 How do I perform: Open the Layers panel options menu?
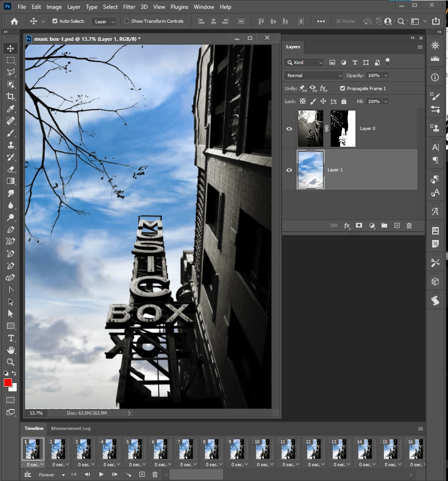point(420,47)
